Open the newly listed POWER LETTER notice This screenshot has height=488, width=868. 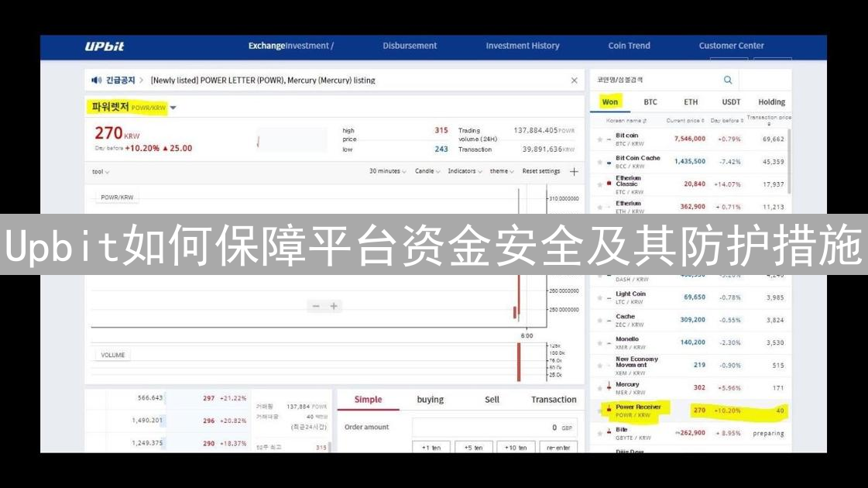(x=263, y=81)
